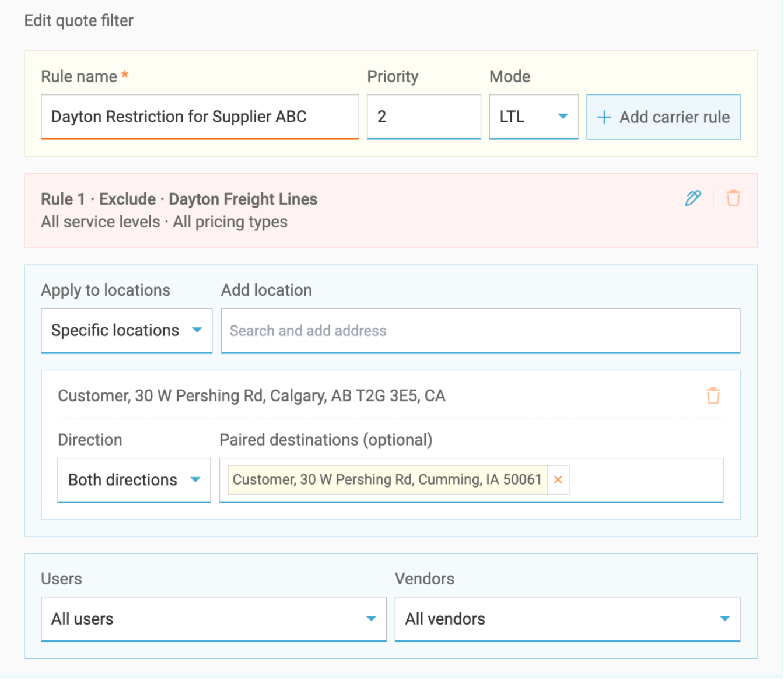Edit Rule 1 with the pencil icon
784x680 pixels.
(x=692, y=198)
